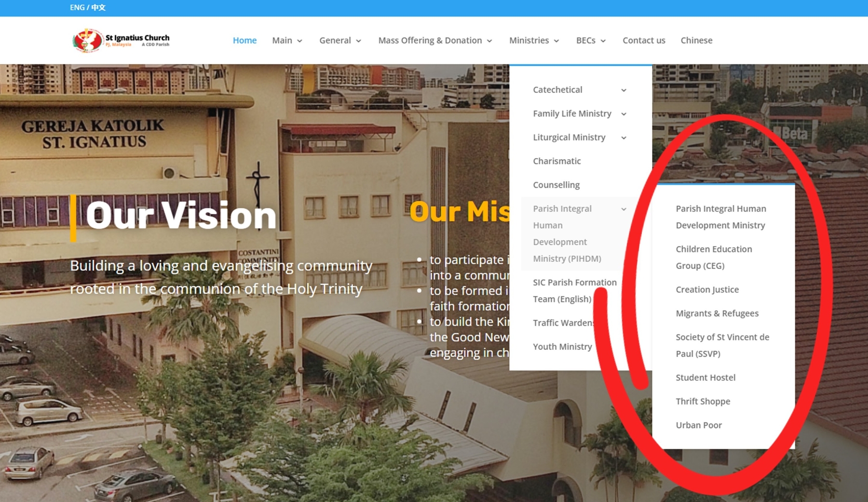This screenshot has height=502, width=868.
Task: Expand the General dropdown chevron
Action: [358, 41]
